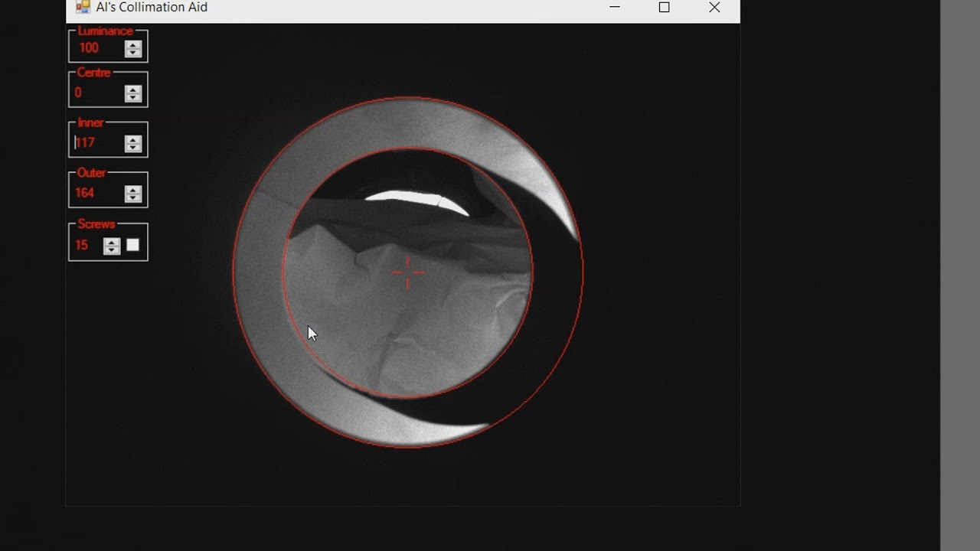Click the red crosshair at image centre

(408, 272)
